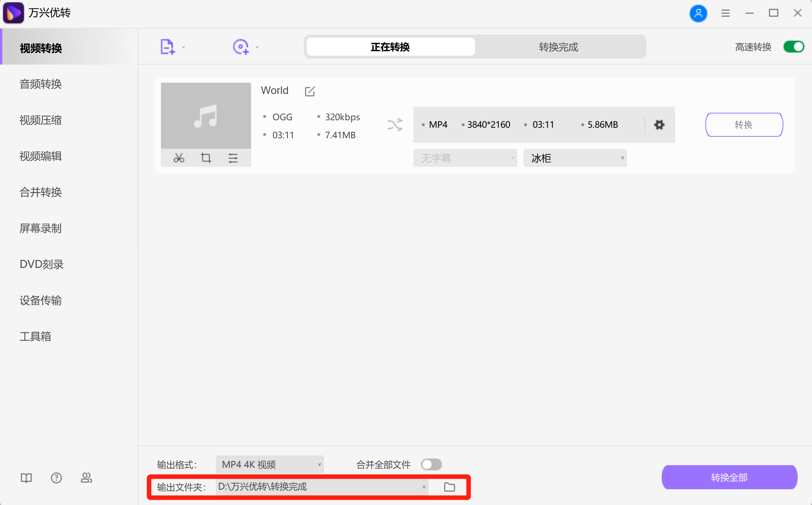
Task: Enable the 合并全部文件 toggle
Action: click(x=431, y=464)
